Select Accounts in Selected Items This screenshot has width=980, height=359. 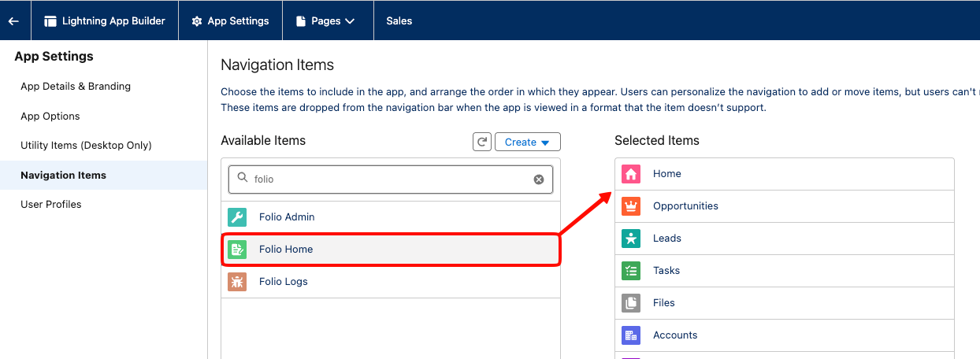(785, 335)
